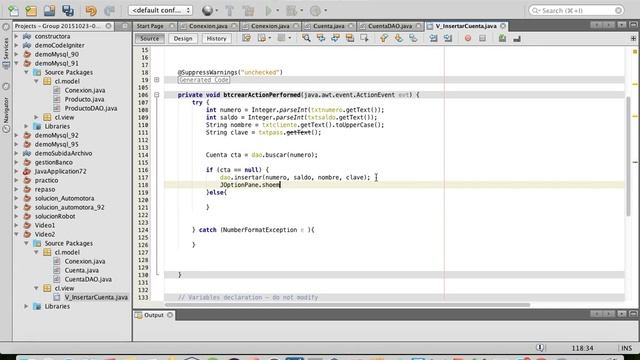The image size is (640, 360).
Task: Click the New Project toolbar icon
Action: [31, 11]
